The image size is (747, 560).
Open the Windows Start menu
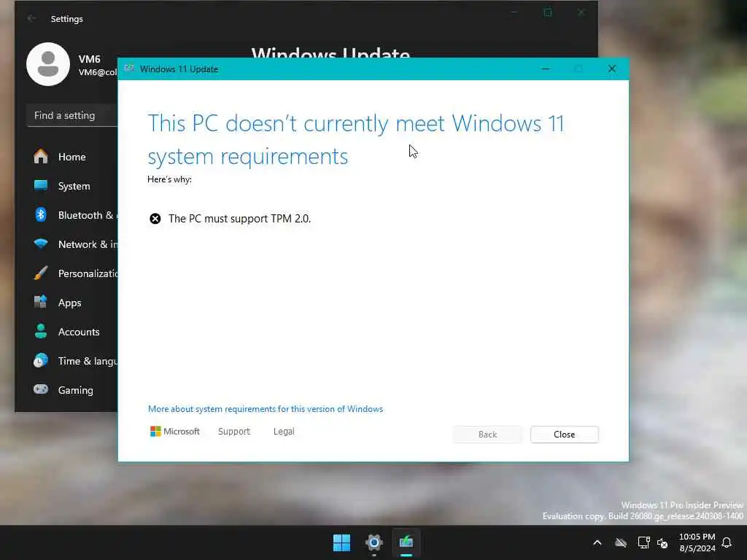pyautogui.click(x=341, y=542)
